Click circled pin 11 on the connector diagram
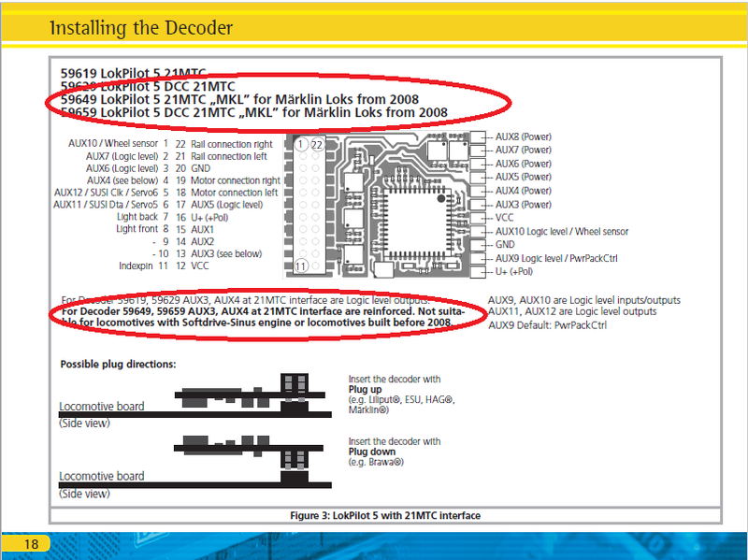Viewport: 748px width, 560px height. tap(300, 266)
